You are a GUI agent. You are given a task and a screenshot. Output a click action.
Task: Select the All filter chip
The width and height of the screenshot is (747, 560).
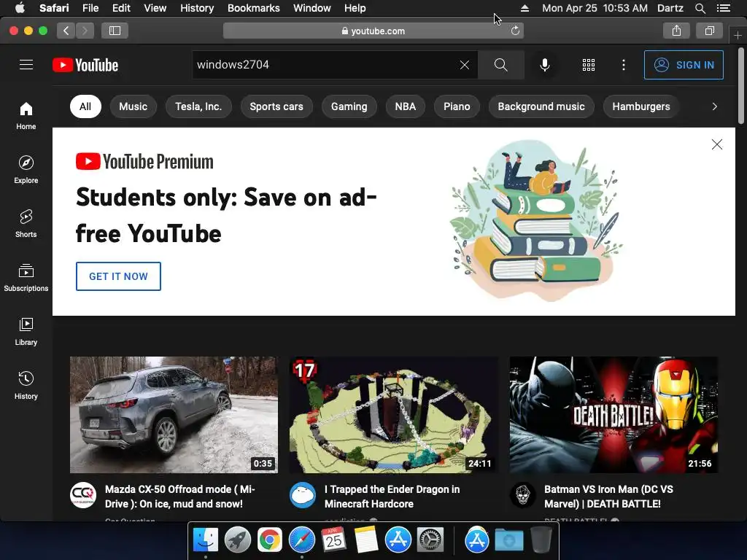pos(85,106)
